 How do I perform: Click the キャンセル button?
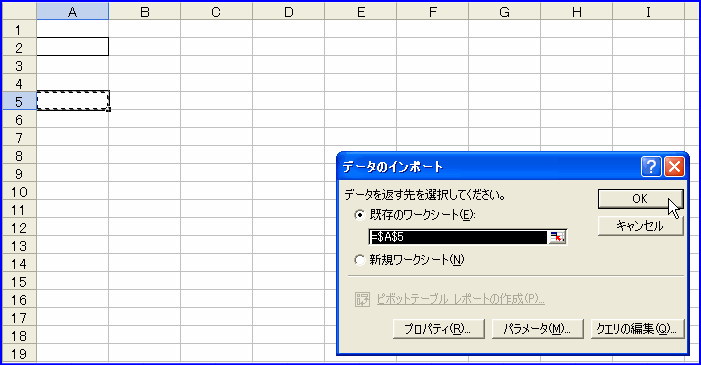pos(640,226)
